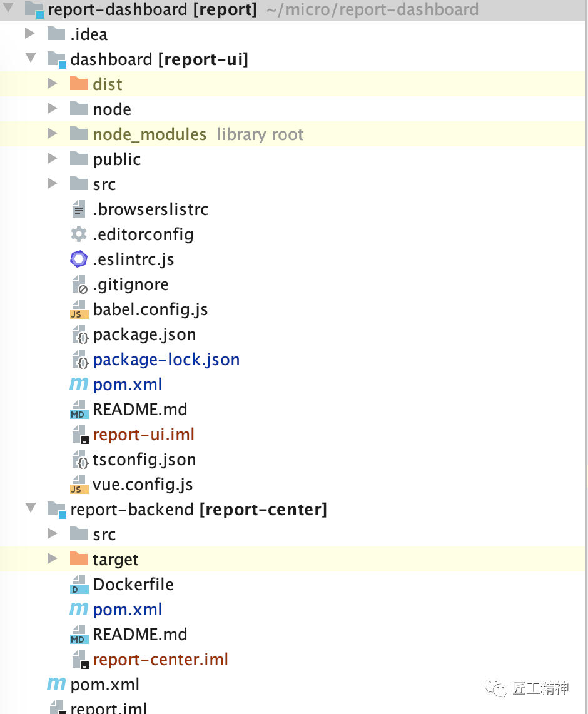588x714 pixels.
Task: Expand the node_modules library root folder
Action: pyautogui.click(x=53, y=134)
